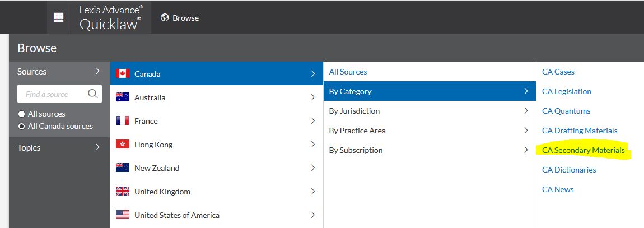Open the CA Quantums link

[x=566, y=111]
